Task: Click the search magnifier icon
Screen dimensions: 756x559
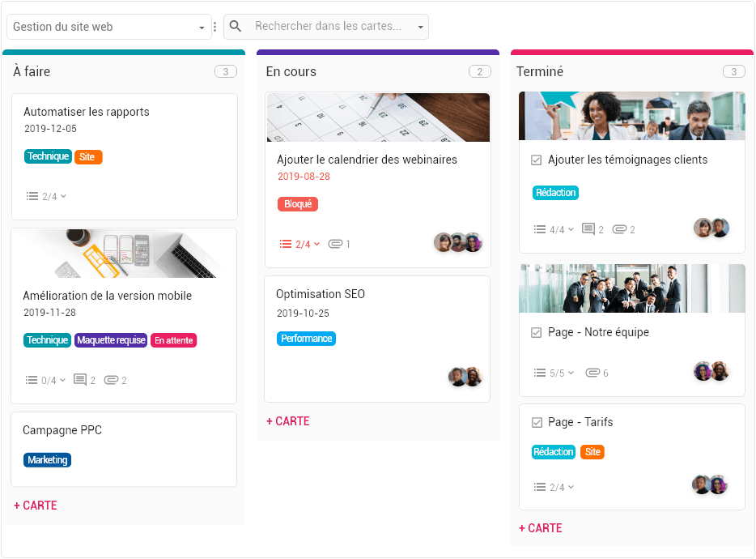Action: click(x=235, y=26)
